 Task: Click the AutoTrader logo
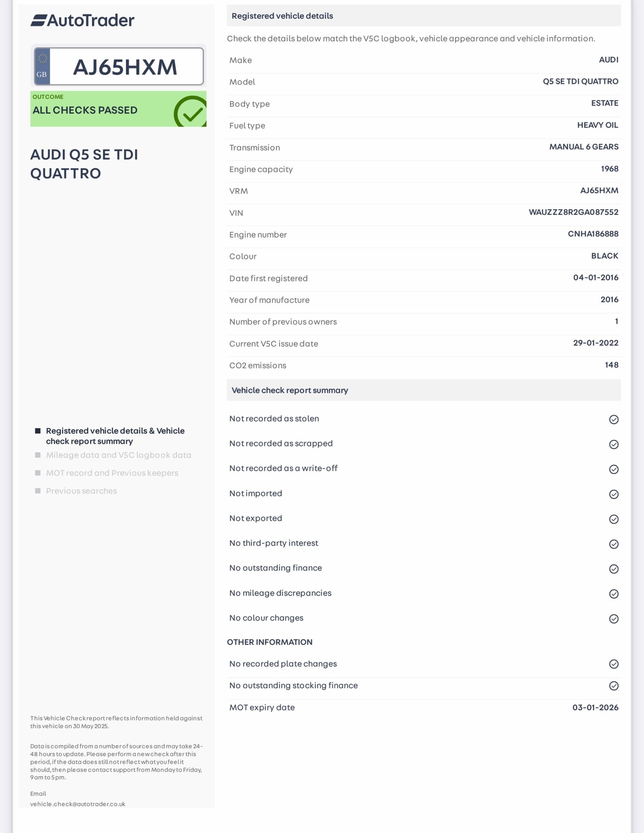[x=82, y=20]
